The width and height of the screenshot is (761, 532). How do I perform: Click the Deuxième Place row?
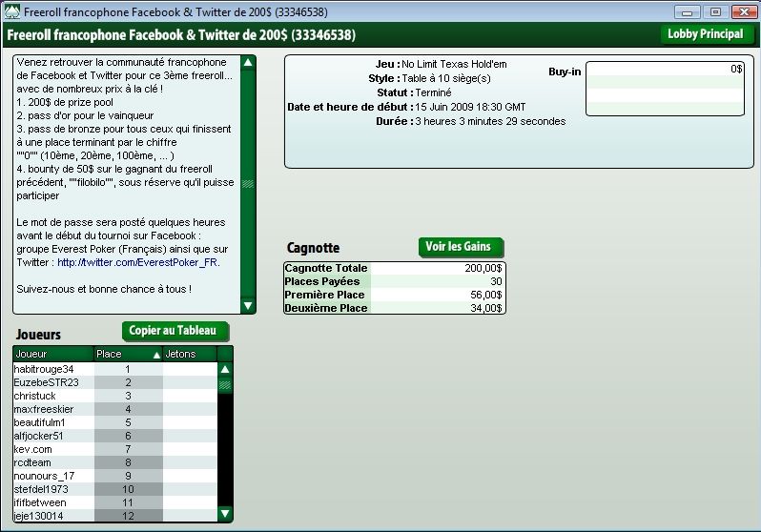pos(395,308)
